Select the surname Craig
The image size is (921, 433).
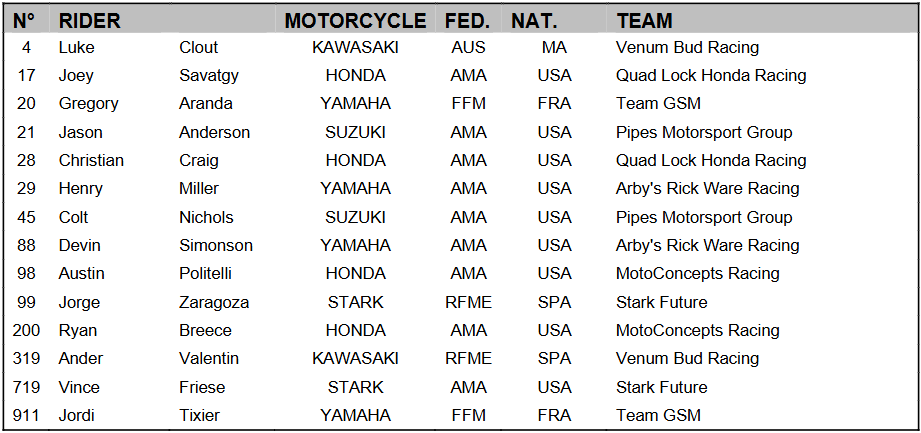pyautogui.click(x=199, y=160)
